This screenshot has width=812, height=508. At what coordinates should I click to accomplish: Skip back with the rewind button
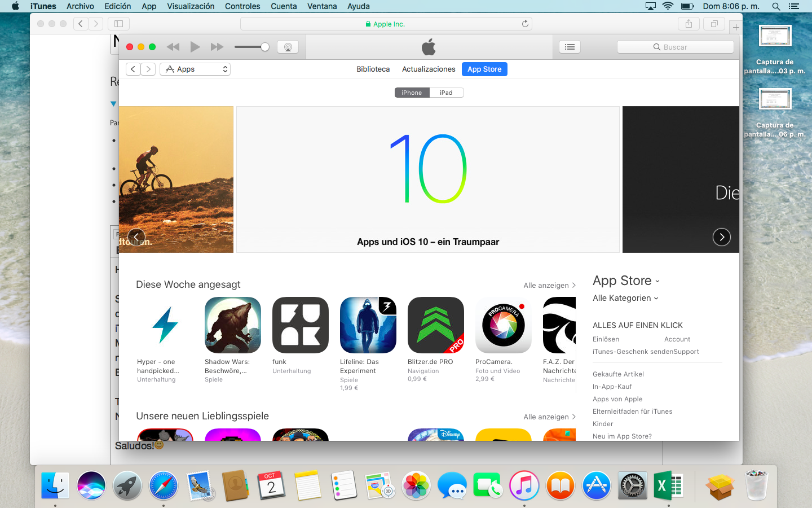[173, 47]
